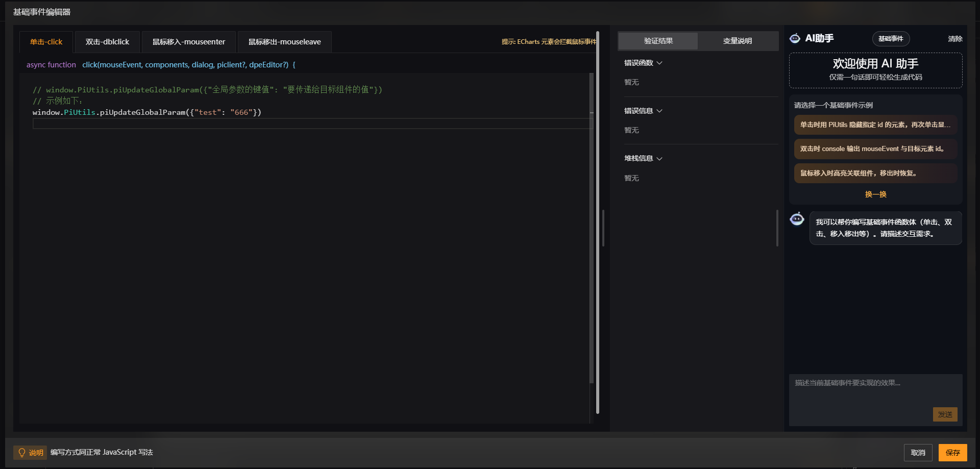Choose example 单击时用 PiUtils 隐藏指定 id 的元素

(x=875, y=125)
